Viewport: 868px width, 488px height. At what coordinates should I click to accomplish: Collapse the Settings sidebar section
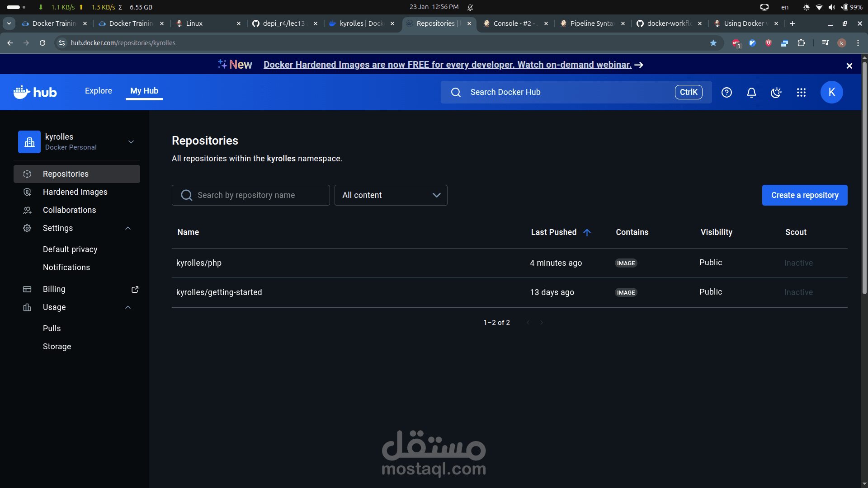point(128,228)
